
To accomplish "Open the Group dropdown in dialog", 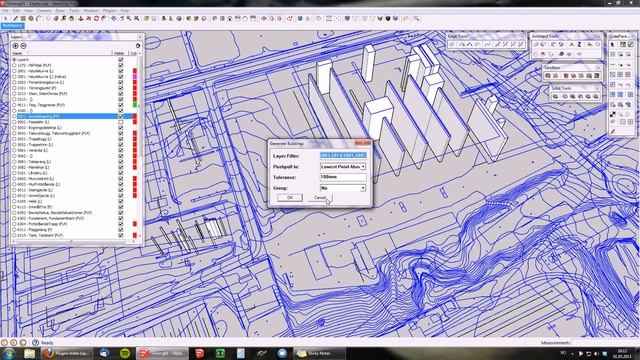I will pos(363,188).
